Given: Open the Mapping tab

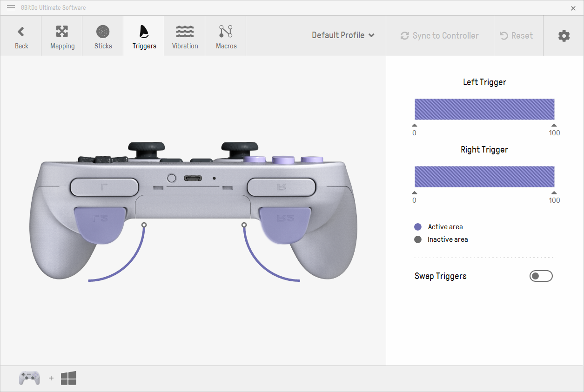Looking at the screenshot, I should [62, 36].
